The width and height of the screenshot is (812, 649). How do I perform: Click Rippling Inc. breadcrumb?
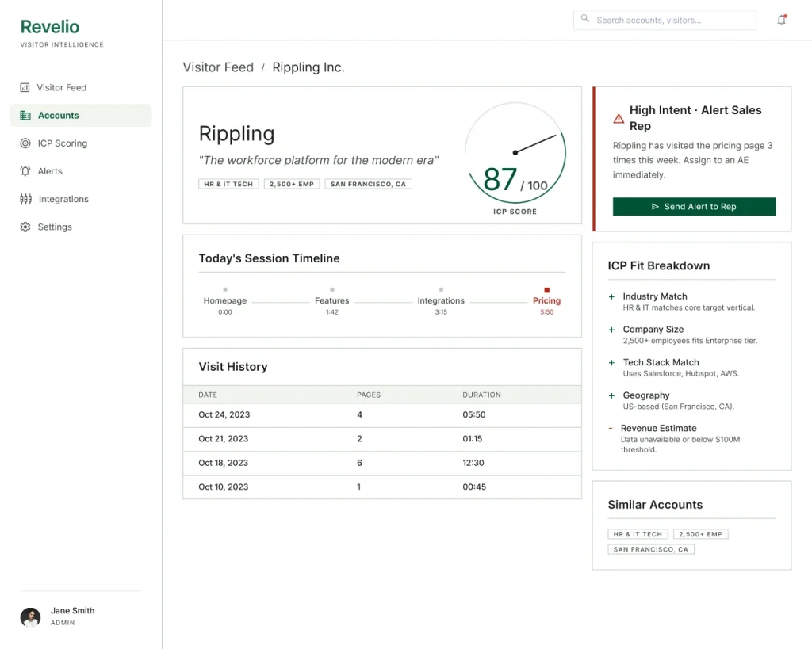(308, 67)
